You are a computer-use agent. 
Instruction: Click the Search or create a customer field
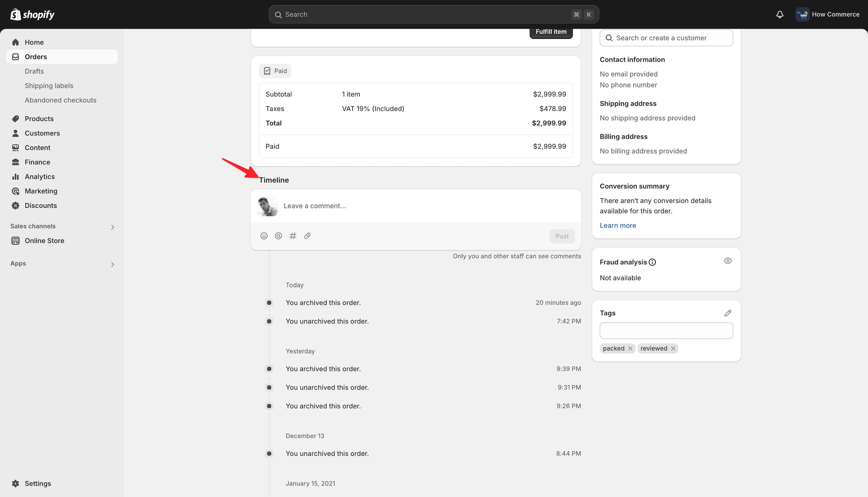666,38
